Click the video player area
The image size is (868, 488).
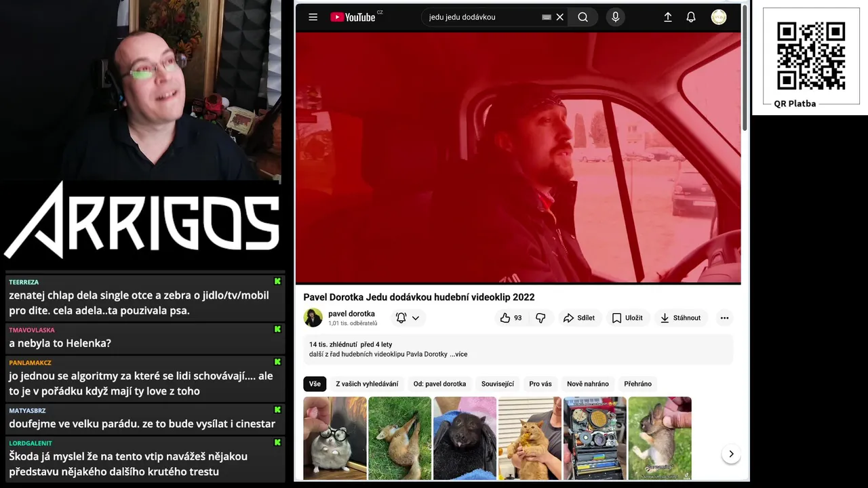coord(518,157)
